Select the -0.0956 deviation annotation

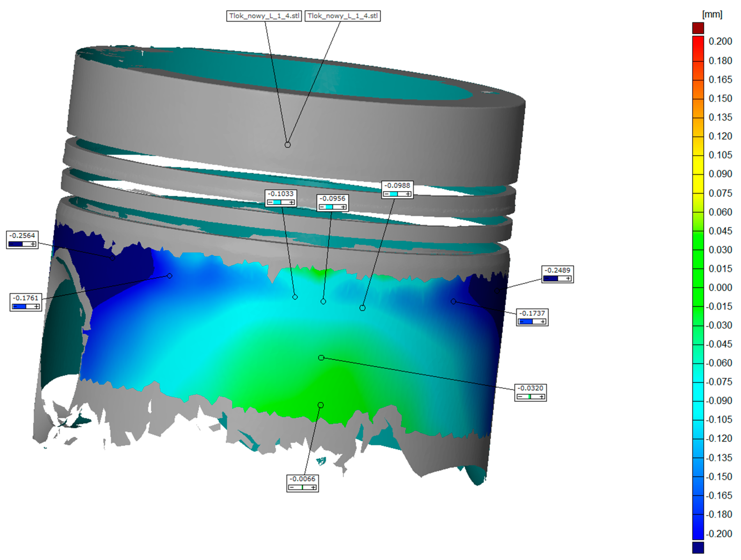pos(332,199)
